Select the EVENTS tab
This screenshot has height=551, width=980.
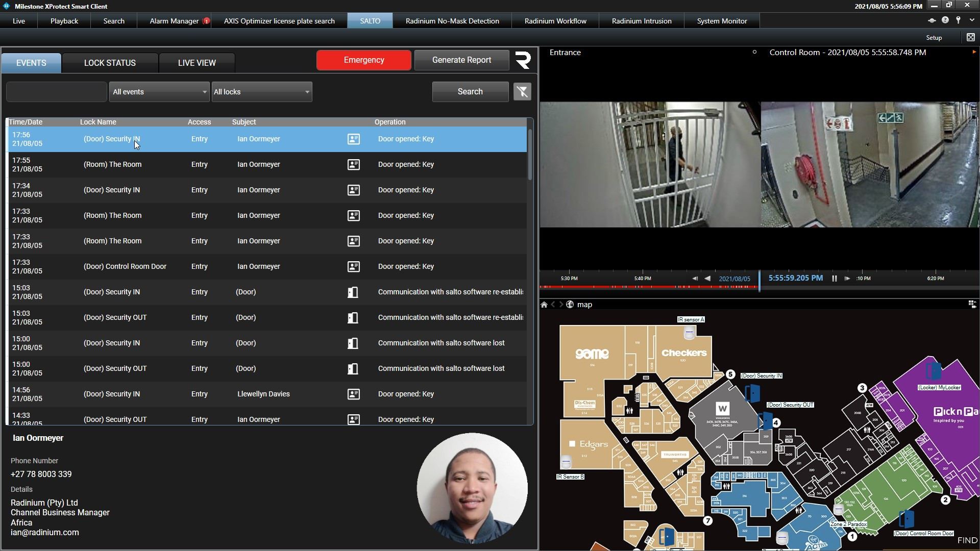point(31,63)
